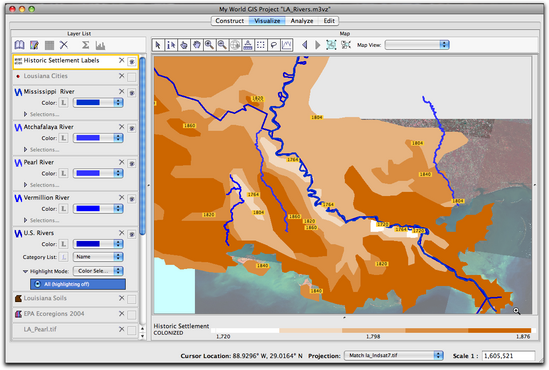Switch to the Analyze tab
The image size is (549, 370).
coord(302,21)
